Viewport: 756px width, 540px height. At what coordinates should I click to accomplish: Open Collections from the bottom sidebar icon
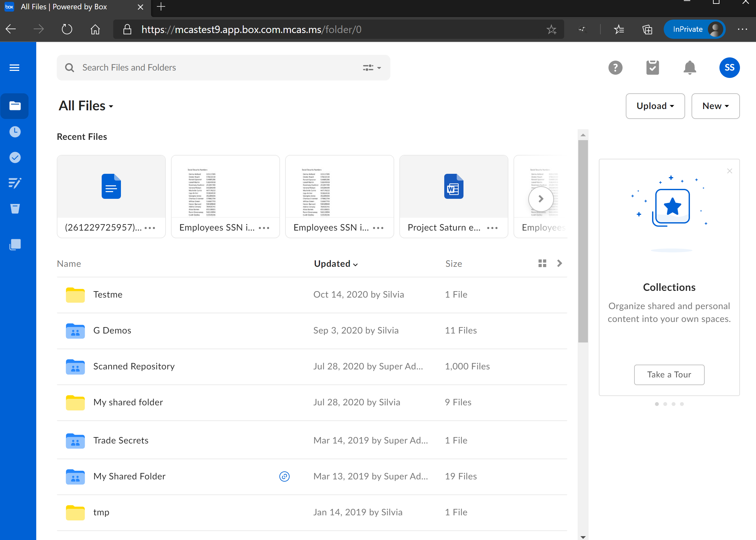pos(14,245)
